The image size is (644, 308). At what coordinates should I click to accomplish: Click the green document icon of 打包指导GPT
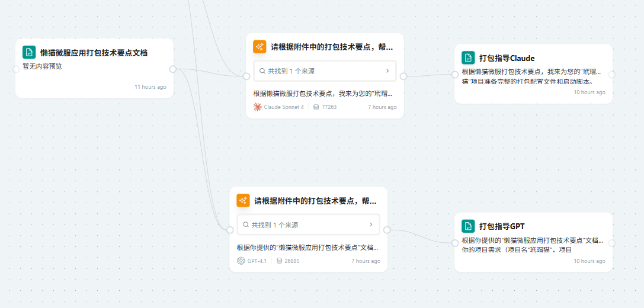tap(468, 226)
